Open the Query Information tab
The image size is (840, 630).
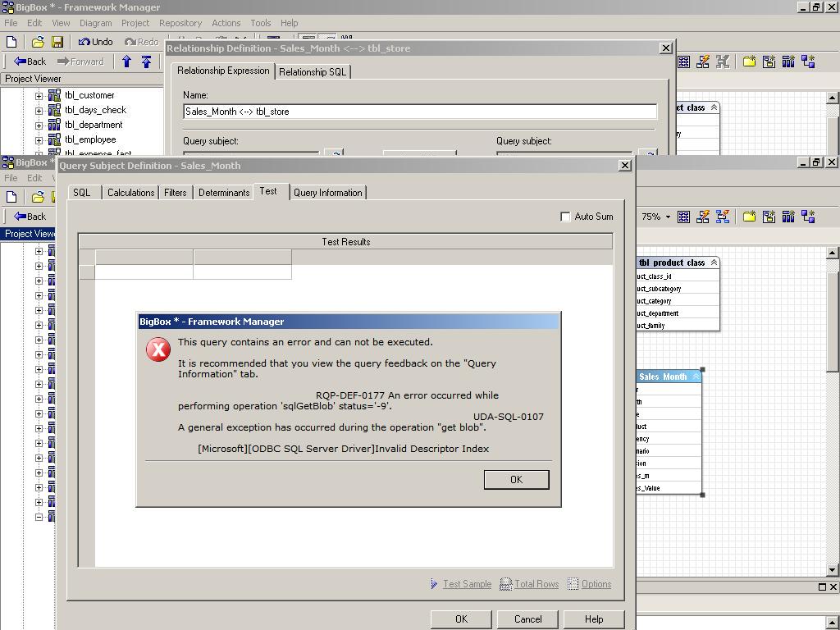(x=328, y=193)
